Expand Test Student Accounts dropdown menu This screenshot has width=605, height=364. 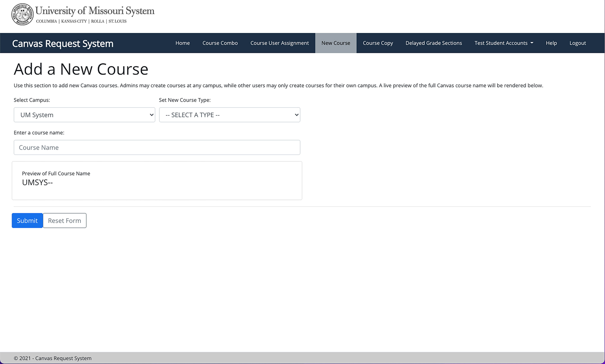[x=503, y=43]
